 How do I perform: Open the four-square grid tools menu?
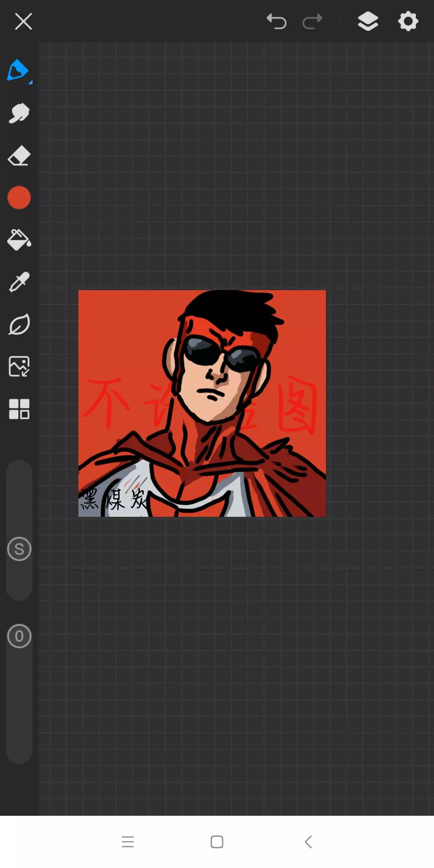point(19,409)
